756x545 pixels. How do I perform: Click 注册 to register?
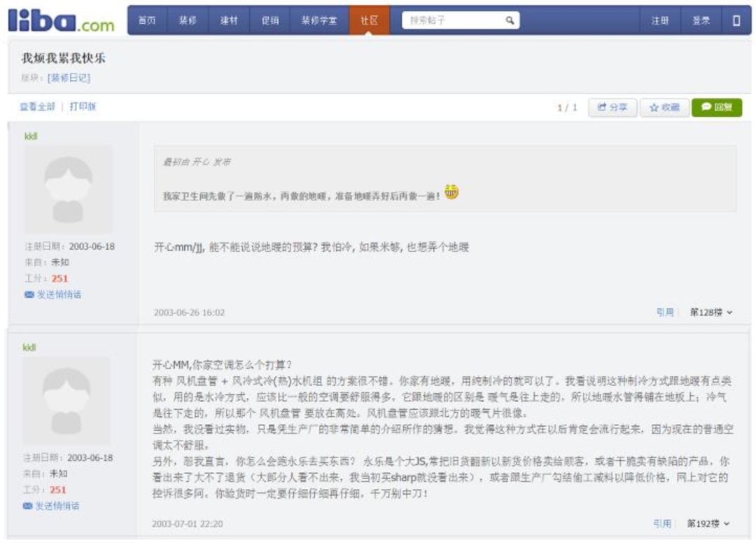click(660, 20)
